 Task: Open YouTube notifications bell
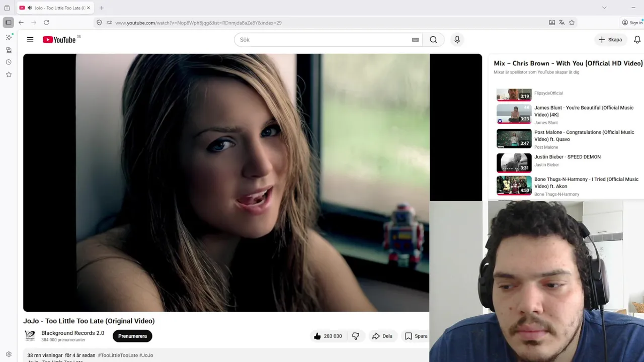(x=637, y=40)
